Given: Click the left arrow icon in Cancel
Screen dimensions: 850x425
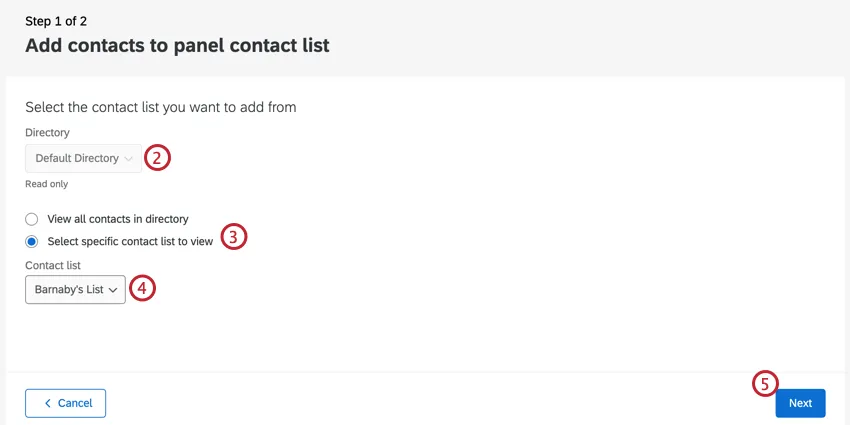Looking at the screenshot, I should [47, 403].
